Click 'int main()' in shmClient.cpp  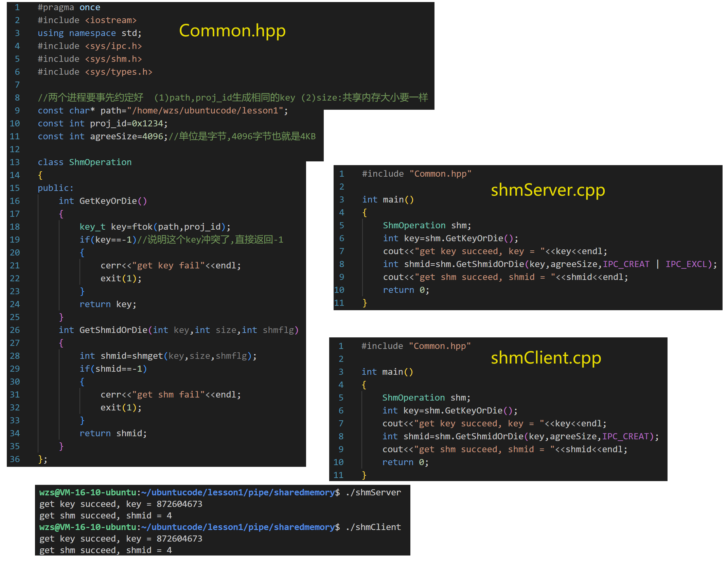click(x=388, y=372)
